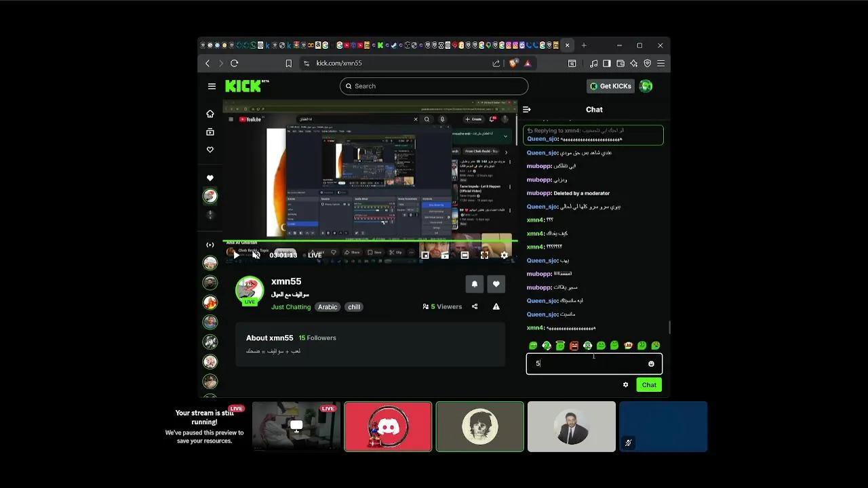Go back in the browser
The width and height of the screenshot is (868, 488).
[208, 63]
